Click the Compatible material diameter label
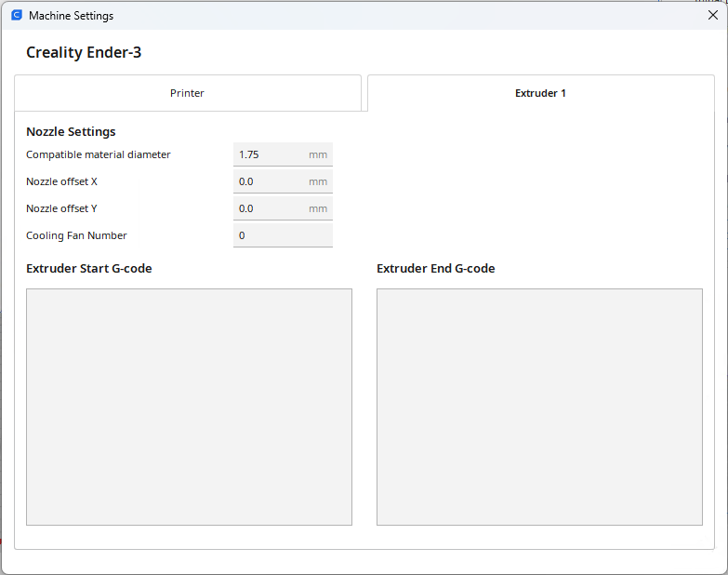Image resolution: width=728 pixels, height=575 pixels. click(99, 154)
